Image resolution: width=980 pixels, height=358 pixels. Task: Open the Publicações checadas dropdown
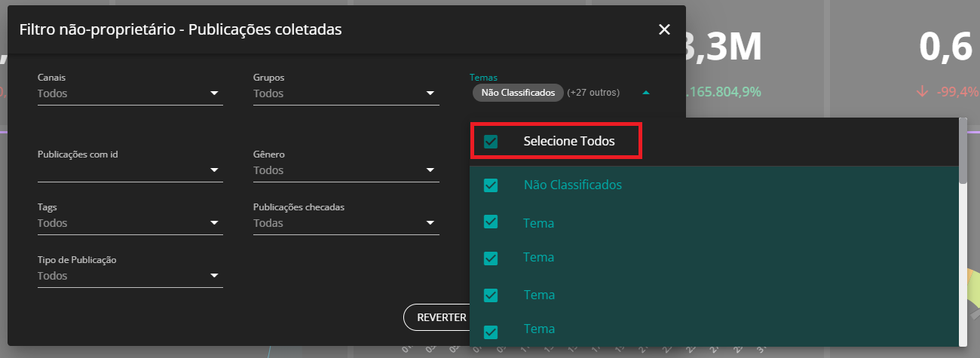(x=346, y=223)
